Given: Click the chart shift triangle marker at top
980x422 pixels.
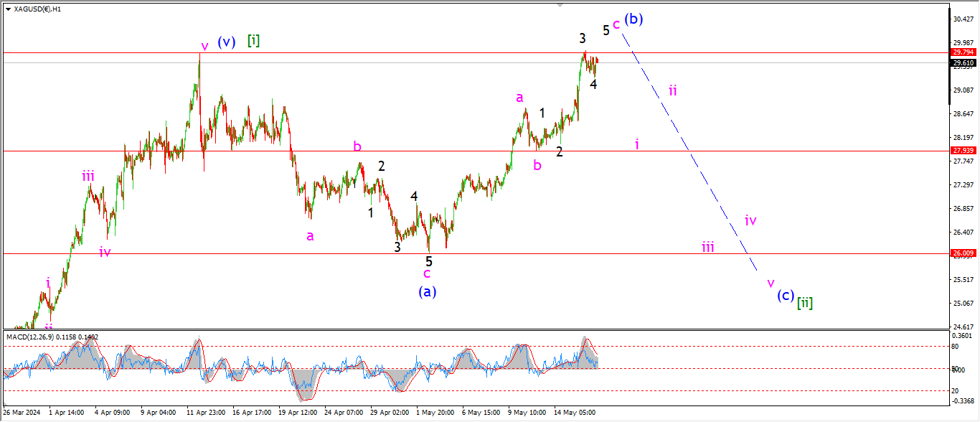Looking at the screenshot, I should (560, 5).
